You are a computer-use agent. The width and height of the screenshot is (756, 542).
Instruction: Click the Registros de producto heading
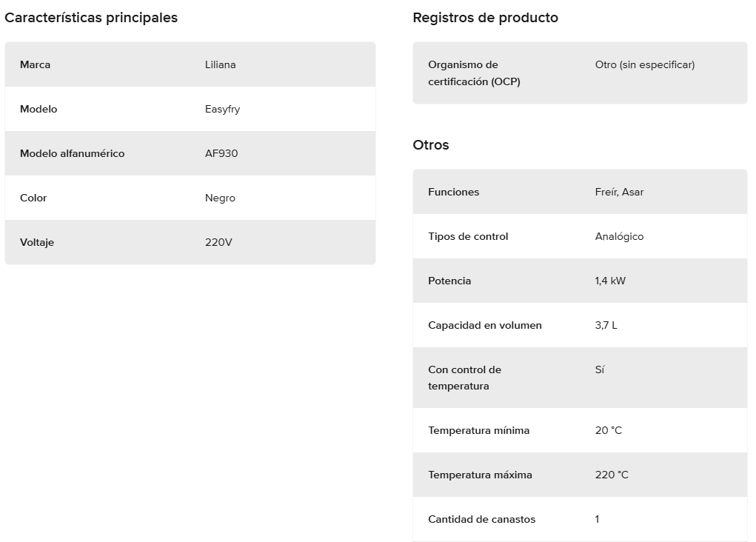tap(485, 18)
